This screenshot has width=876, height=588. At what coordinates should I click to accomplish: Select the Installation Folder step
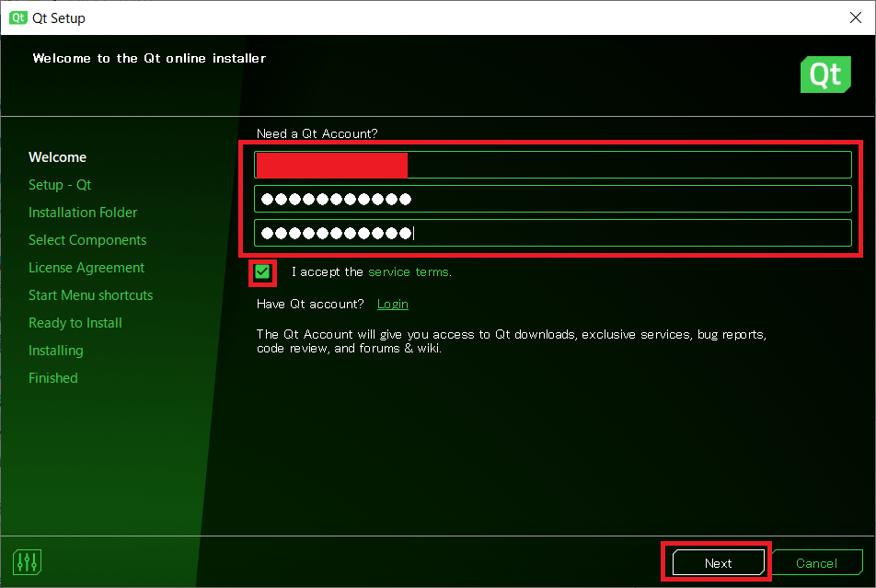(x=83, y=213)
